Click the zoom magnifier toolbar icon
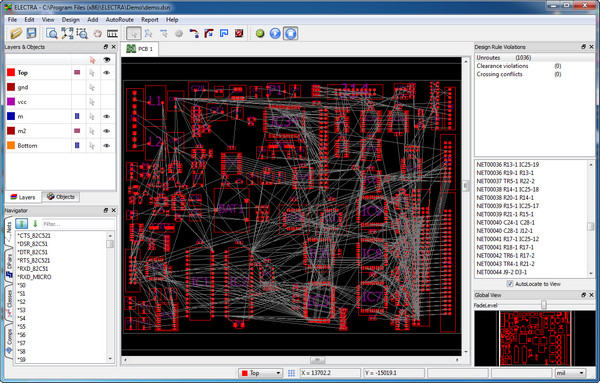This screenshot has width=600, height=383. tap(51, 34)
